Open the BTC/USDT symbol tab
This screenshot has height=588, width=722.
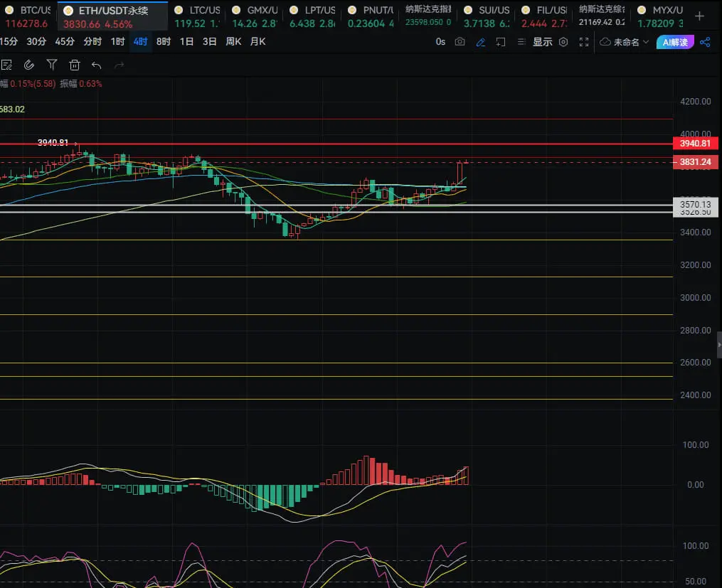click(x=28, y=16)
